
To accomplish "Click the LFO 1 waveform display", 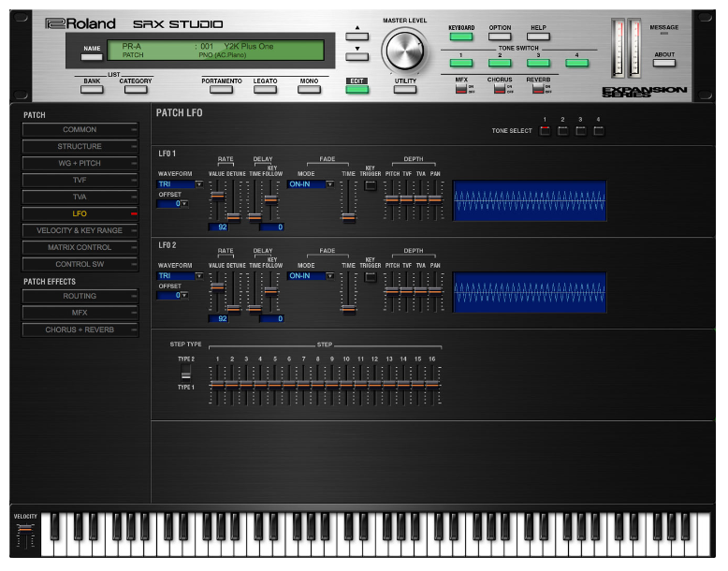I will (530, 200).
